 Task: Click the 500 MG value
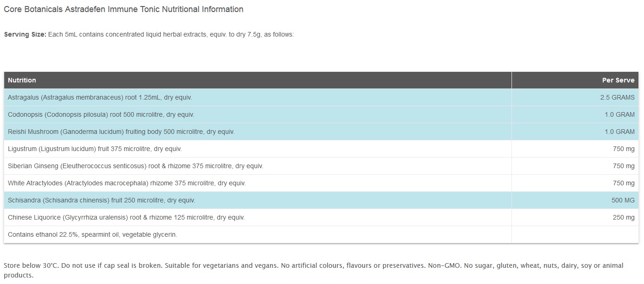(623, 200)
